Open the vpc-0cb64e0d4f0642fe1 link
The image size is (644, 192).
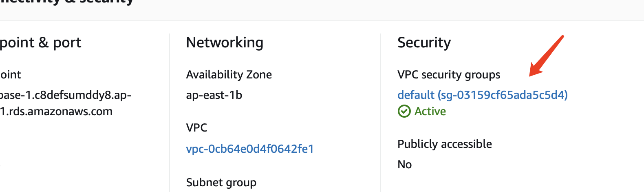coord(250,149)
